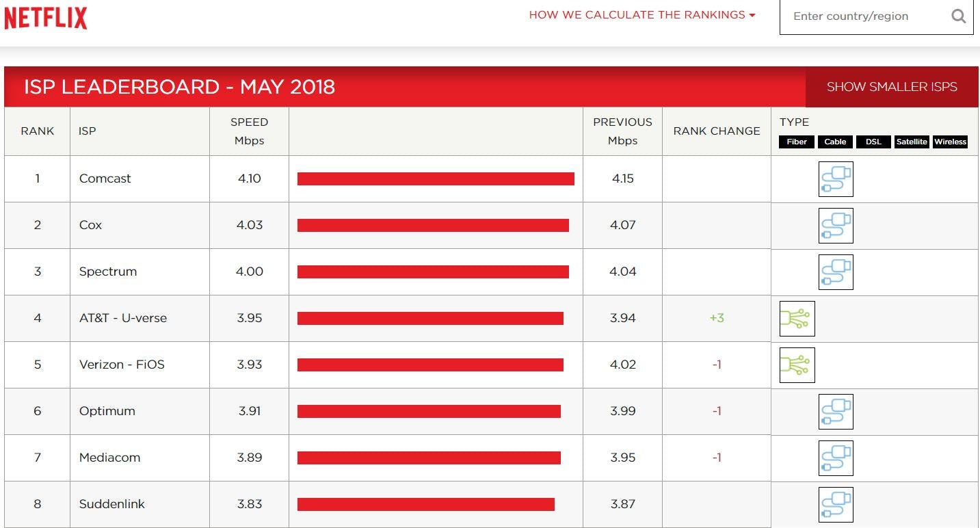This screenshot has height=528, width=980.
Task: Click Cox's speed bar
Action: pyautogui.click(x=433, y=225)
